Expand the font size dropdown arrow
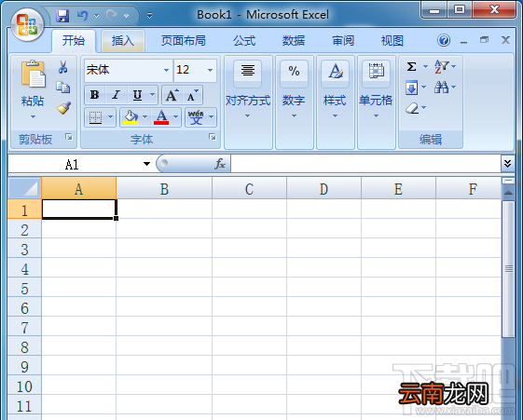523x420 pixels. 210,70
